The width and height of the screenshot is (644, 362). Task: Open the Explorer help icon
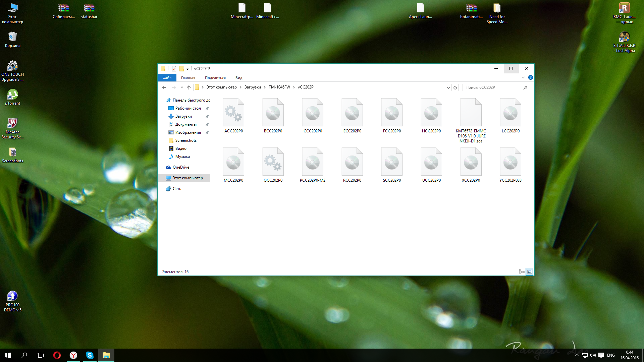point(530,77)
